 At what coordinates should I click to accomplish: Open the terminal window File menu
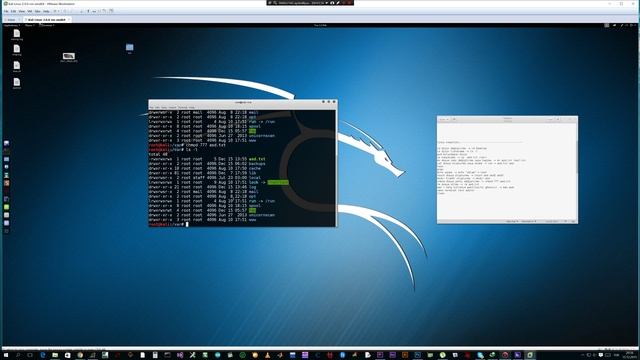[151, 107]
